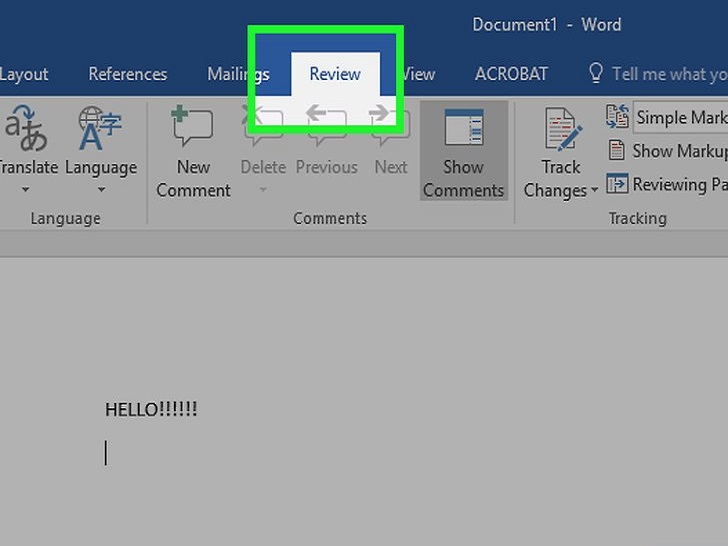Click the Tell me what you want field

670,74
